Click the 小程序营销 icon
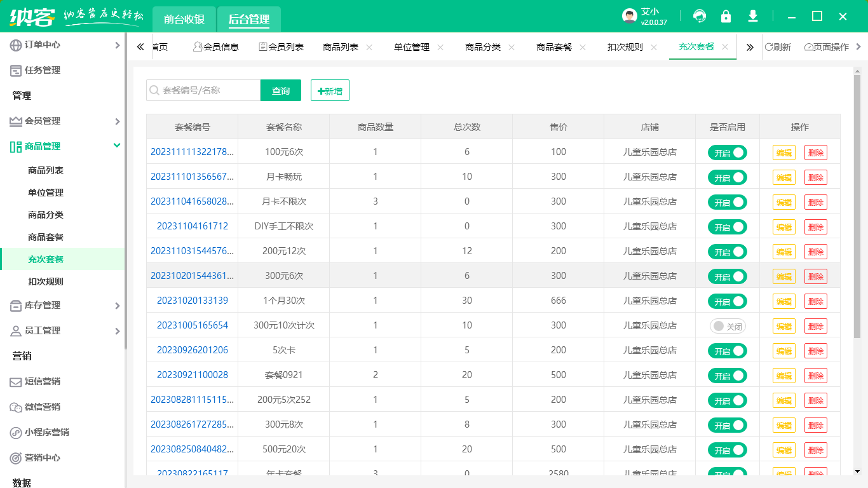Viewport: 868px width, 488px height. [x=15, y=432]
